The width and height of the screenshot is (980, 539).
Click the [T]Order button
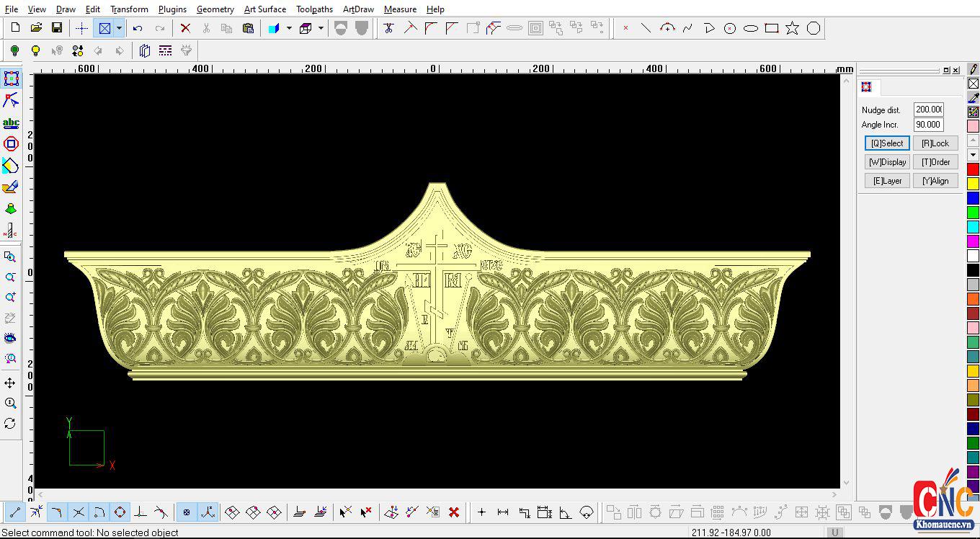pyautogui.click(x=935, y=161)
